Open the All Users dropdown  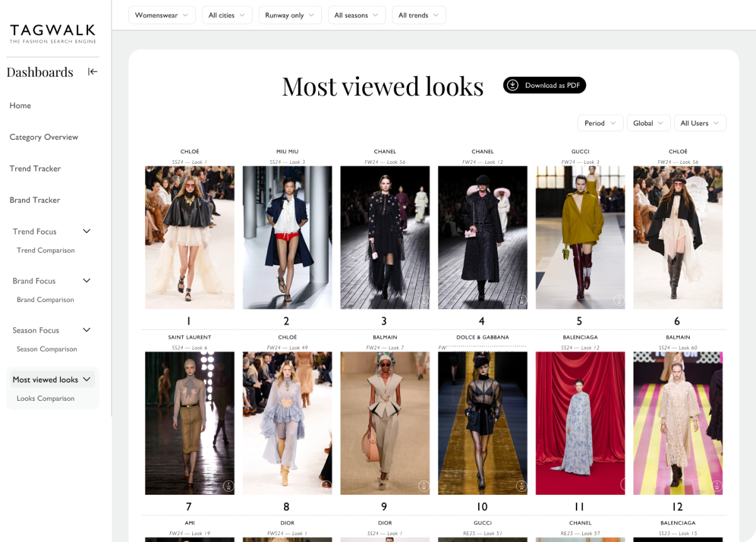point(700,123)
